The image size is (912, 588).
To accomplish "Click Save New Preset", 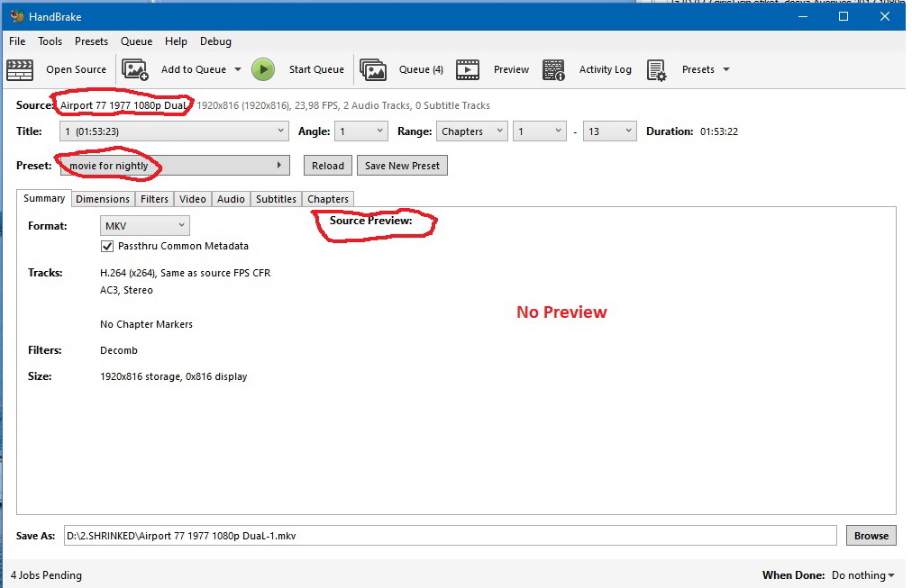I will pos(402,165).
